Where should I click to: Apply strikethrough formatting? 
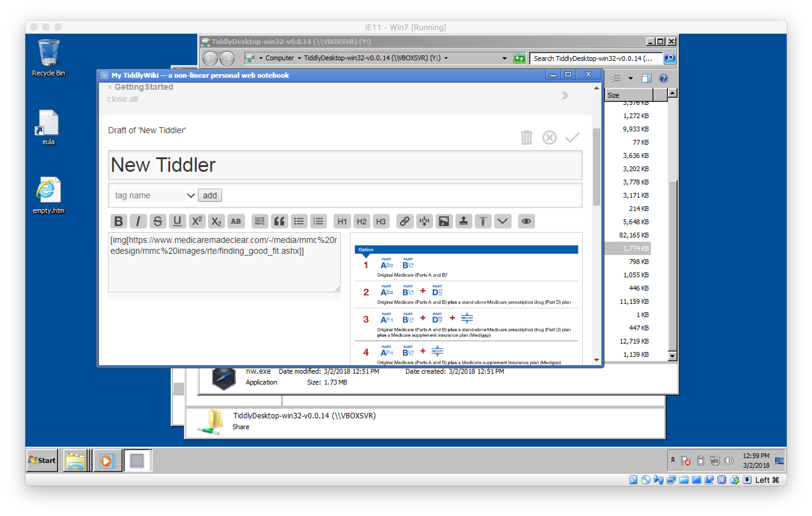(x=157, y=221)
